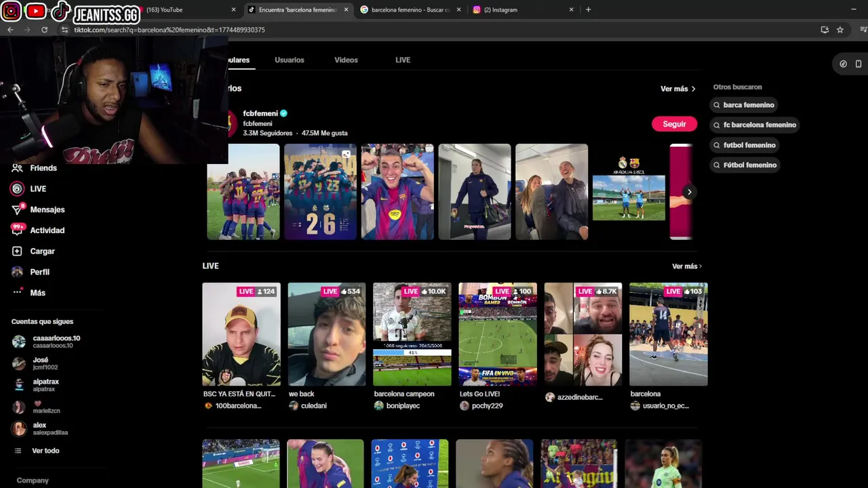Open fcbfemeni video of team huddle

pos(243,192)
